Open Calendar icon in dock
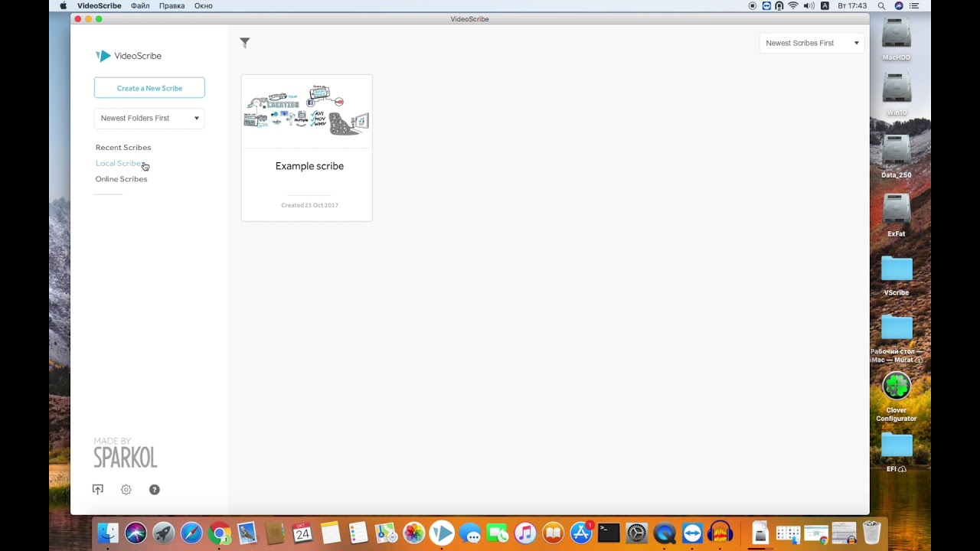Viewport: 980px width, 551px height. 302,533
